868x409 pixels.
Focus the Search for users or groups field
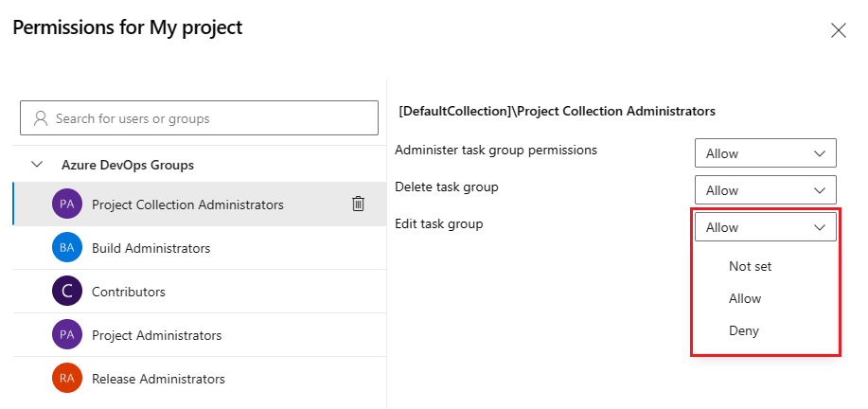(200, 118)
